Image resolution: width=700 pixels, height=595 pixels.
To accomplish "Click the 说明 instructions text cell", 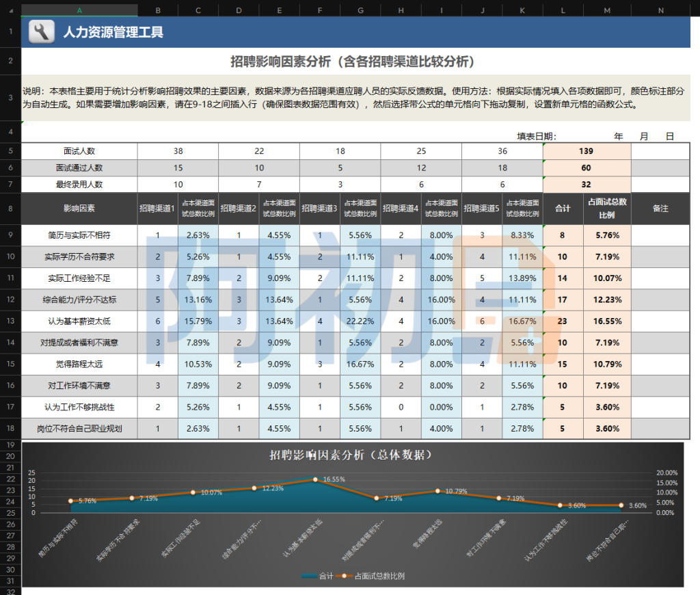I will pos(355,98).
